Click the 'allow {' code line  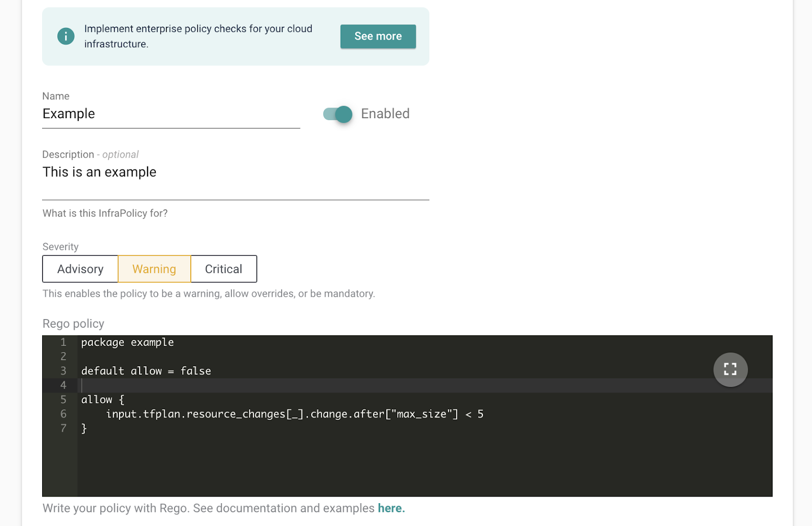click(x=103, y=400)
